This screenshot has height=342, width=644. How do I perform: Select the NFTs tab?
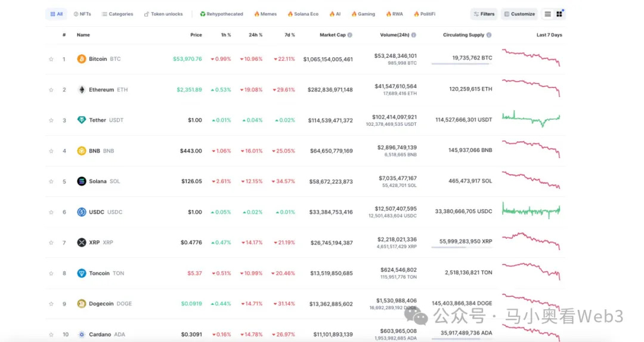[82, 14]
